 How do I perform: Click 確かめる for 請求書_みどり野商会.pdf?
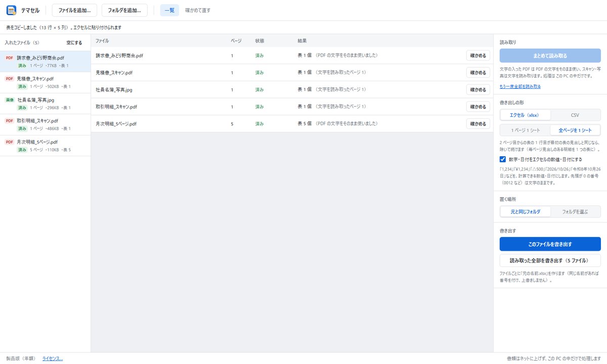[478, 56]
